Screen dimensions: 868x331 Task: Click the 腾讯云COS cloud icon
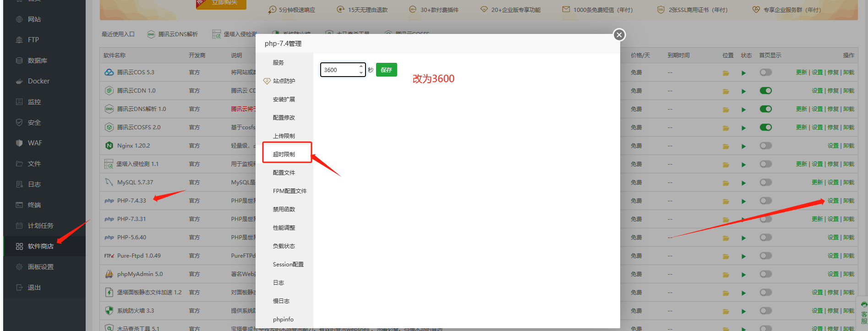tap(109, 72)
